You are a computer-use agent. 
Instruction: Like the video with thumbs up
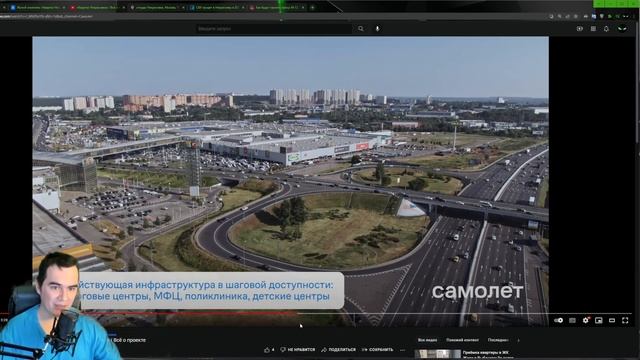click(x=269, y=350)
